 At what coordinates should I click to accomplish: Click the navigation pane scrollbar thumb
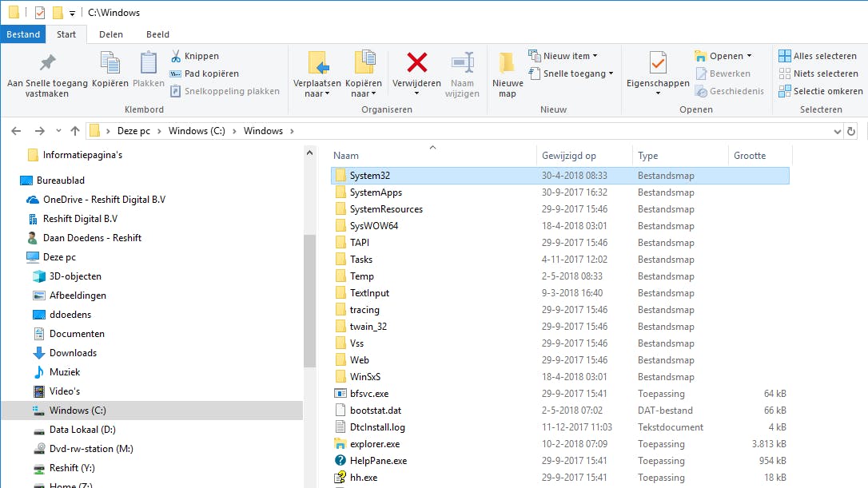[x=309, y=300]
